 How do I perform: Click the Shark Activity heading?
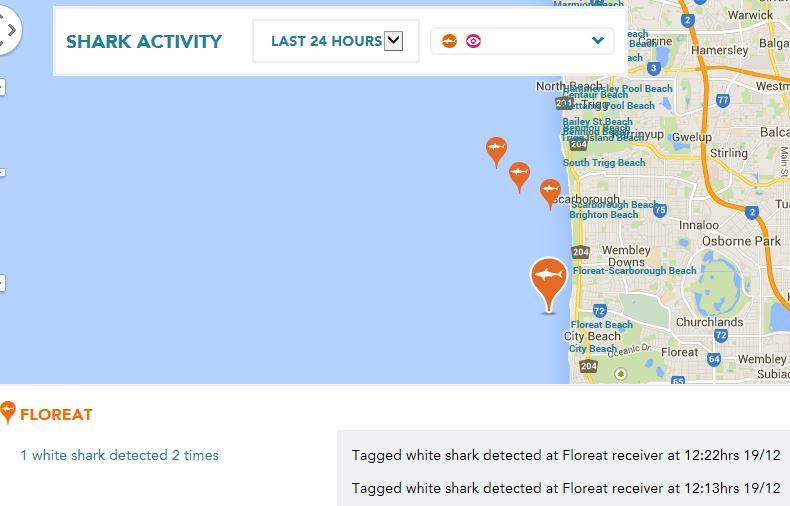(144, 42)
